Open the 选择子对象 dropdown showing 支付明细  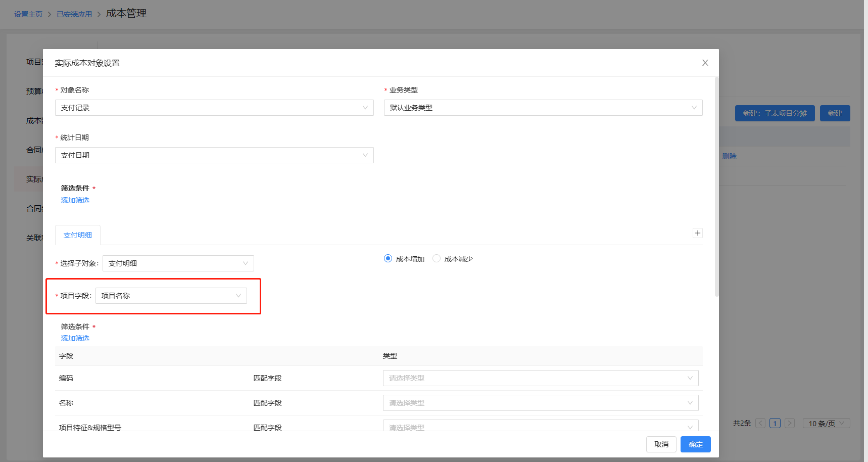(178, 263)
